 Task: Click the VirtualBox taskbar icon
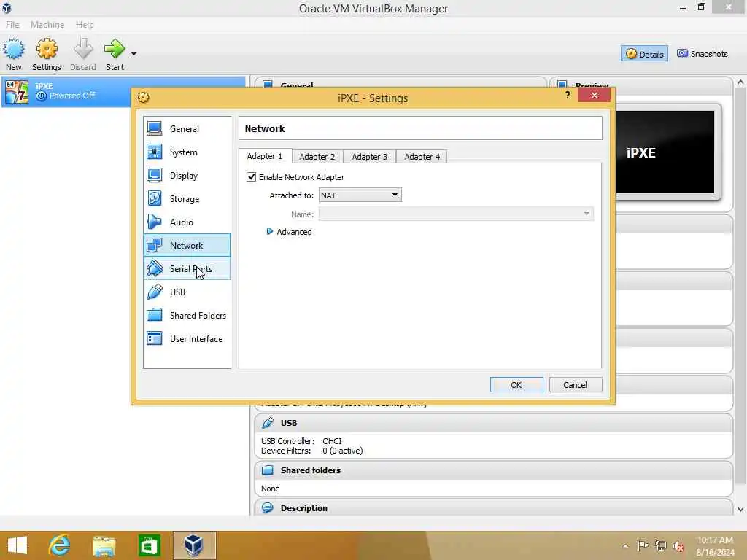(194, 545)
